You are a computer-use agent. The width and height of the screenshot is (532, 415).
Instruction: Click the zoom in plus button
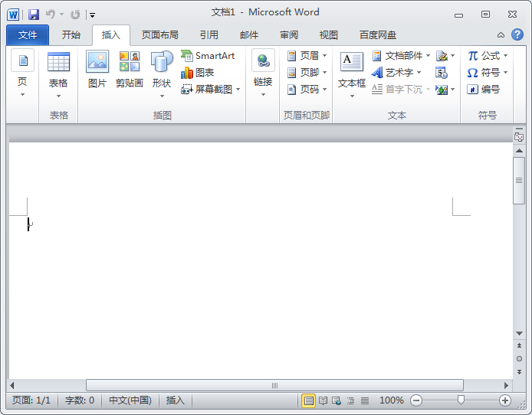point(505,400)
